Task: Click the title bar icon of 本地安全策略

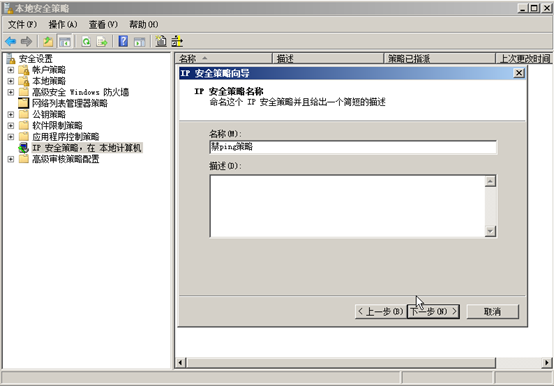Action: coord(8,8)
